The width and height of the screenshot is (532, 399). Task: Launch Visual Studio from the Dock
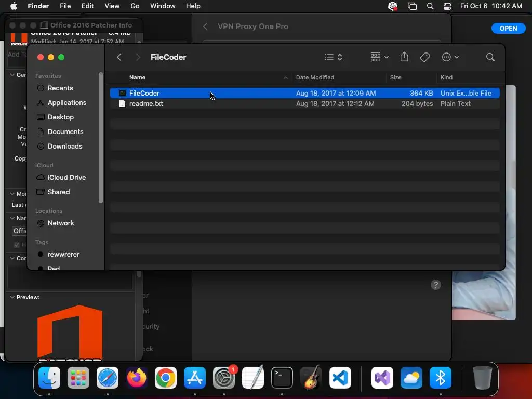382,378
